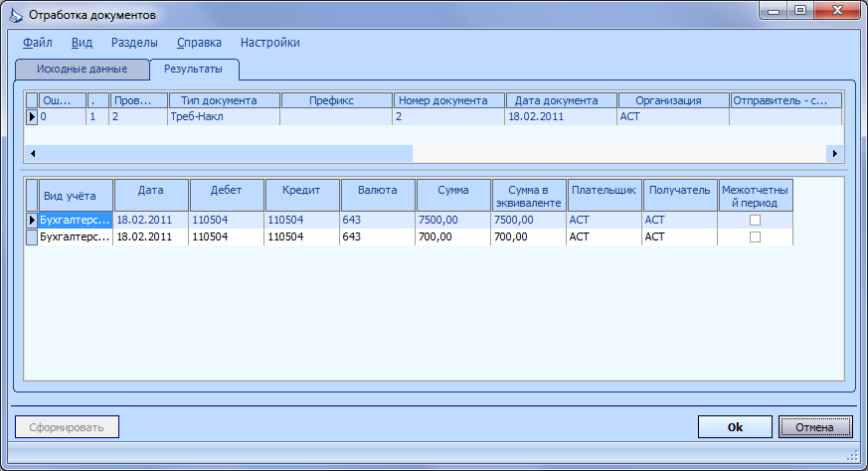Select the highlighted Бухгалтерс... cell in first row
This screenshot has width=868, height=471.
point(76,220)
